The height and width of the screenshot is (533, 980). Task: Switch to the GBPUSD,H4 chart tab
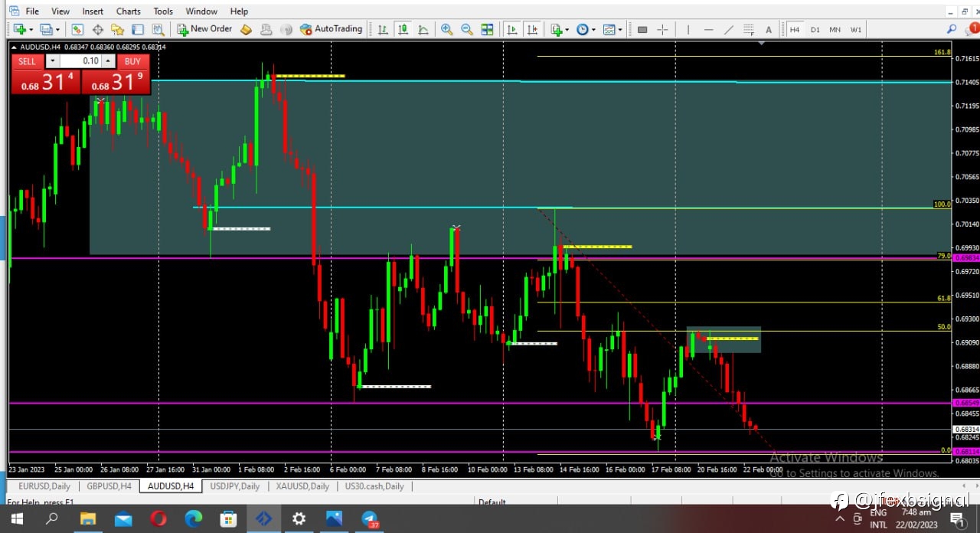109,486
